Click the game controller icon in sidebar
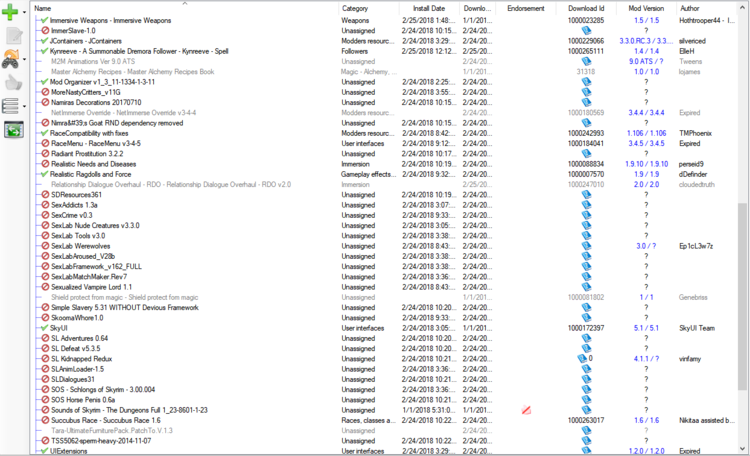This screenshot has width=750, height=456. click(x=11, y=59)
